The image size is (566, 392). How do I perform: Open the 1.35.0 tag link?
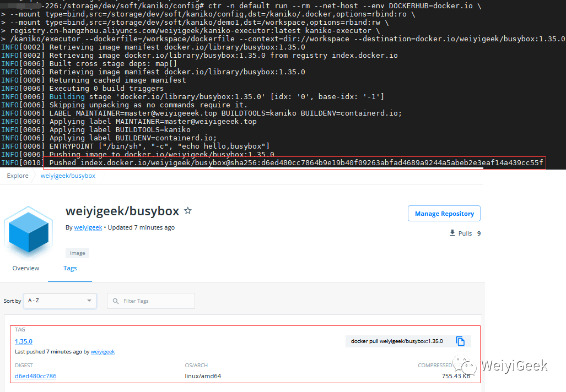point(24,341)
